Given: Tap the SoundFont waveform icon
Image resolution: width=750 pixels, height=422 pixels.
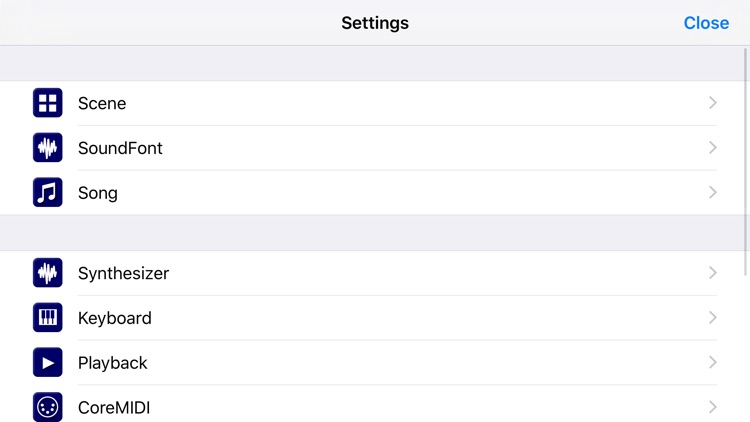Looking at the screenshot, I should (47, 147).
